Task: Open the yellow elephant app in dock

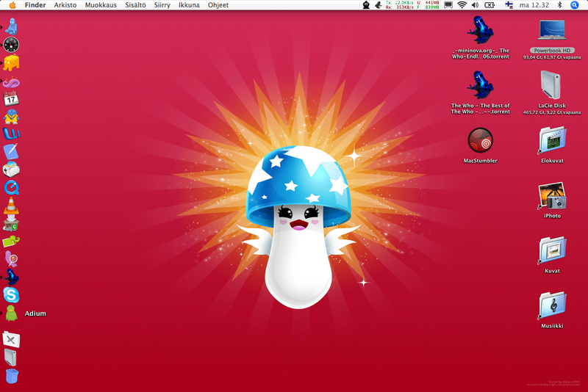Action: click(11, 63)
